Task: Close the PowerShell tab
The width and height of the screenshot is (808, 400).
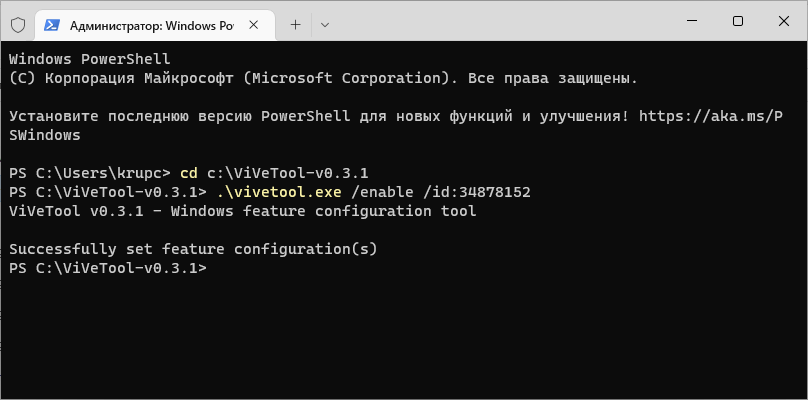Action: (x=253, y=25)
